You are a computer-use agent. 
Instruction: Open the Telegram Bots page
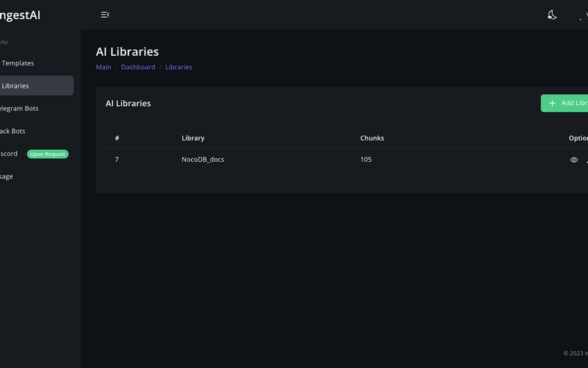[x=18, y=109]
